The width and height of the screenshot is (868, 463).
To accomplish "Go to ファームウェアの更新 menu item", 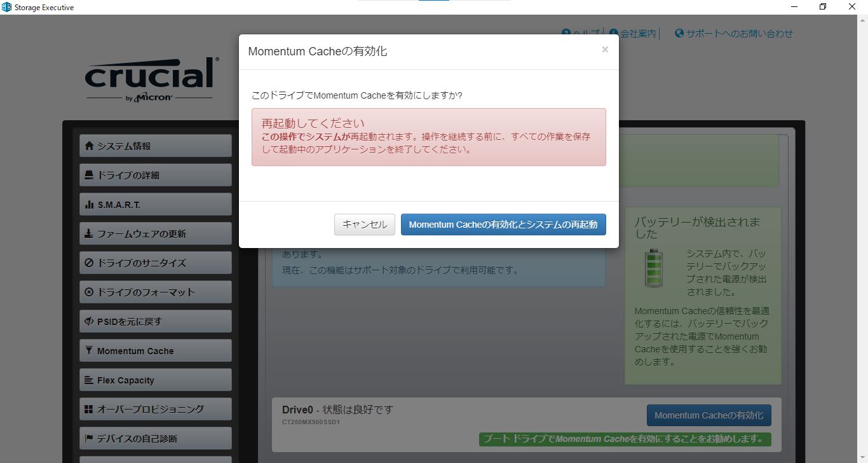I will (x=156, y=233).
